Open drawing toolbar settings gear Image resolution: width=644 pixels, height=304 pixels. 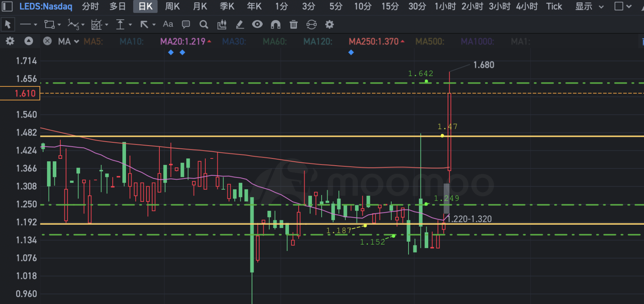click(330, 25)
